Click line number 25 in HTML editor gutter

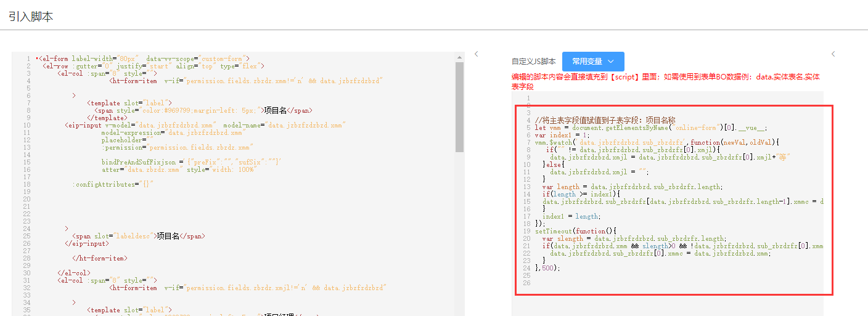tap(27, 236)
